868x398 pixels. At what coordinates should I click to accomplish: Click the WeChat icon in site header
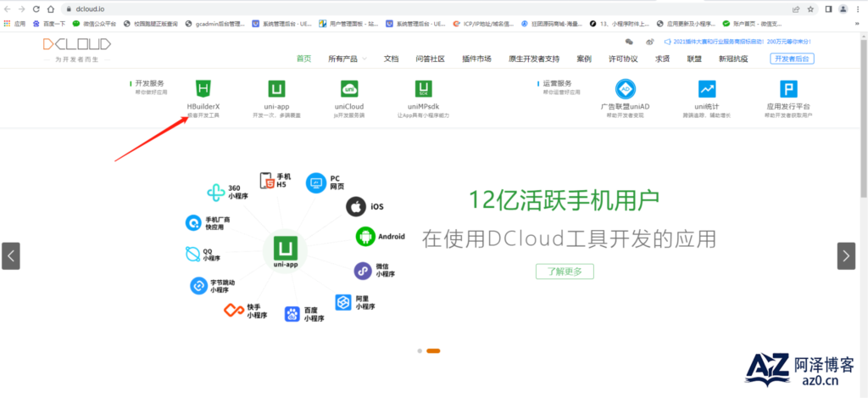(629, 42)
